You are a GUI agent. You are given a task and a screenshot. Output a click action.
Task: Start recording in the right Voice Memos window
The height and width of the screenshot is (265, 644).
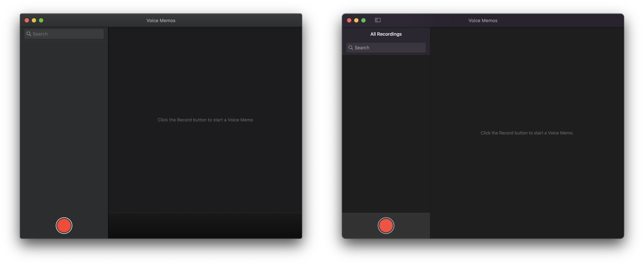(x=386, y=226)
